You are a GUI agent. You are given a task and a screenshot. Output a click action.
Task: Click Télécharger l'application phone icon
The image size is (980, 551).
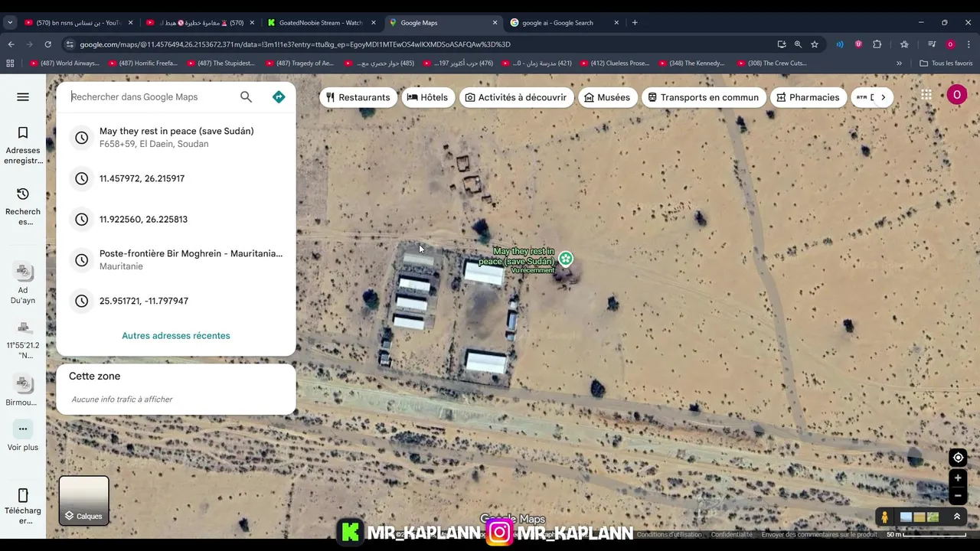click(x=23, y=495)
